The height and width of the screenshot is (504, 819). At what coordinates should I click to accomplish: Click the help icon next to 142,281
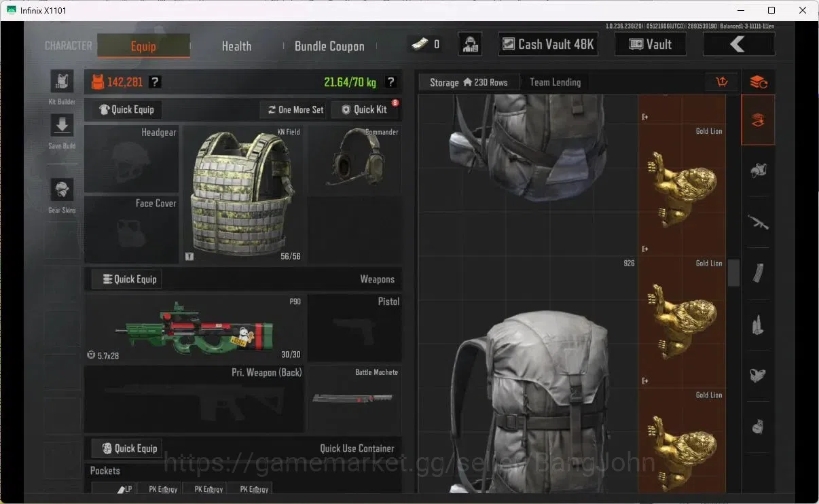156,82
